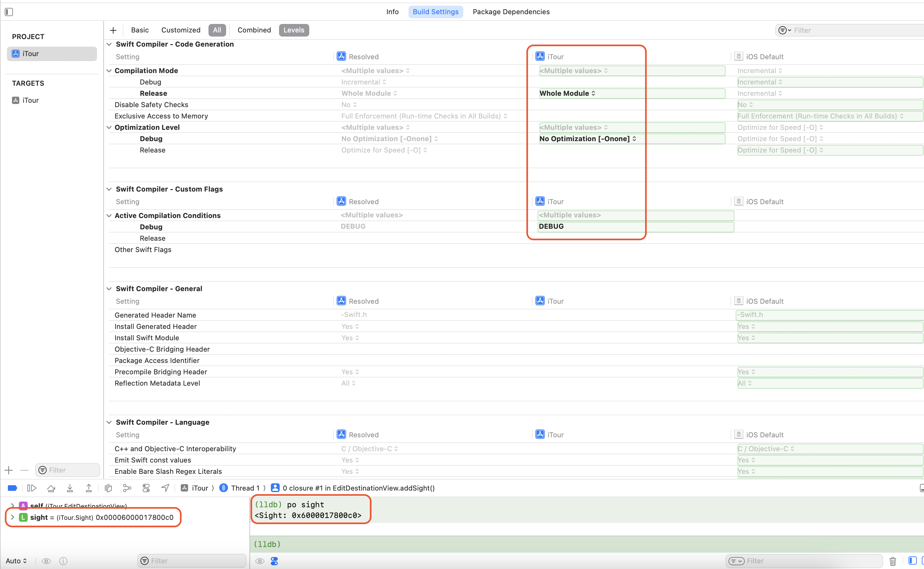Select the Levels view option

pos(294,30)
